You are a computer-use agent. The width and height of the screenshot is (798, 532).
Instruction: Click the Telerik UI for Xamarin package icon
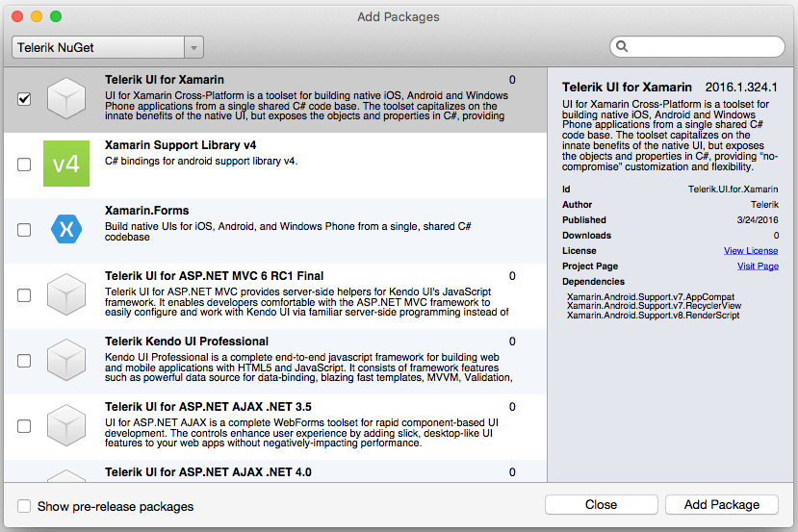coord(66,98)
